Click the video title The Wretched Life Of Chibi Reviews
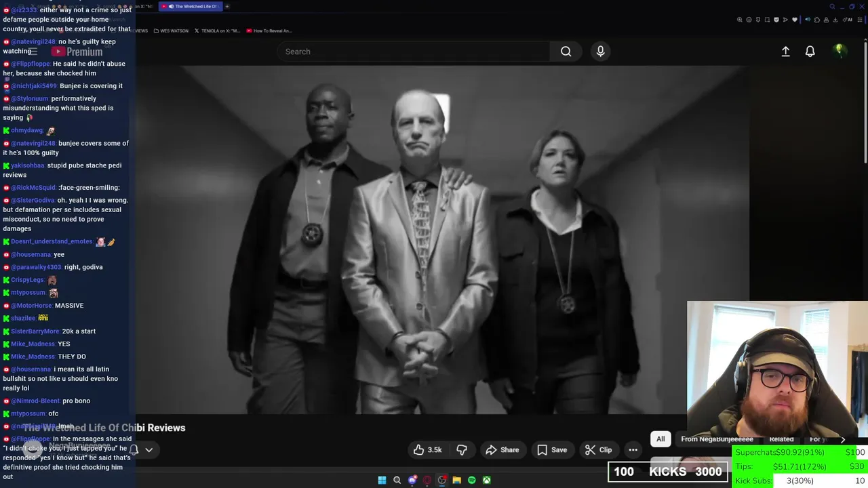 pyautogui.click(x=104, y=428)
